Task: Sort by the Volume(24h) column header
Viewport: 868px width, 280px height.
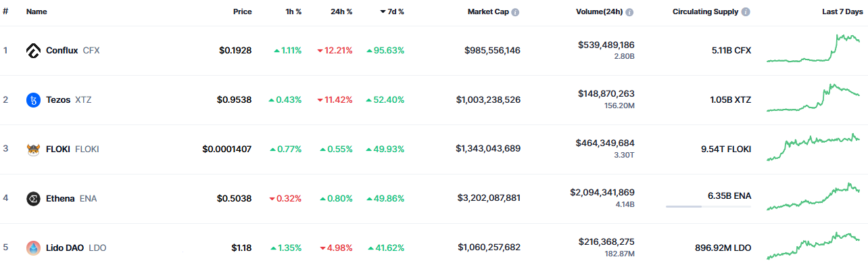Action: (x=599, y=12)
